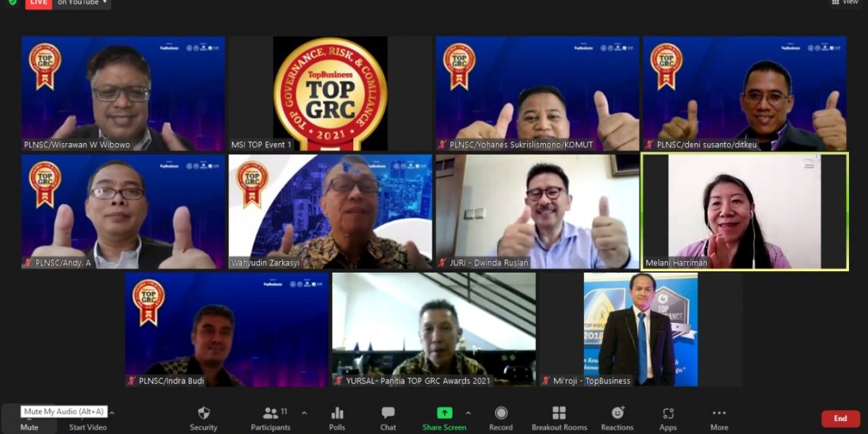Click muted mic icon beside YURSAL name

point(340,380)
